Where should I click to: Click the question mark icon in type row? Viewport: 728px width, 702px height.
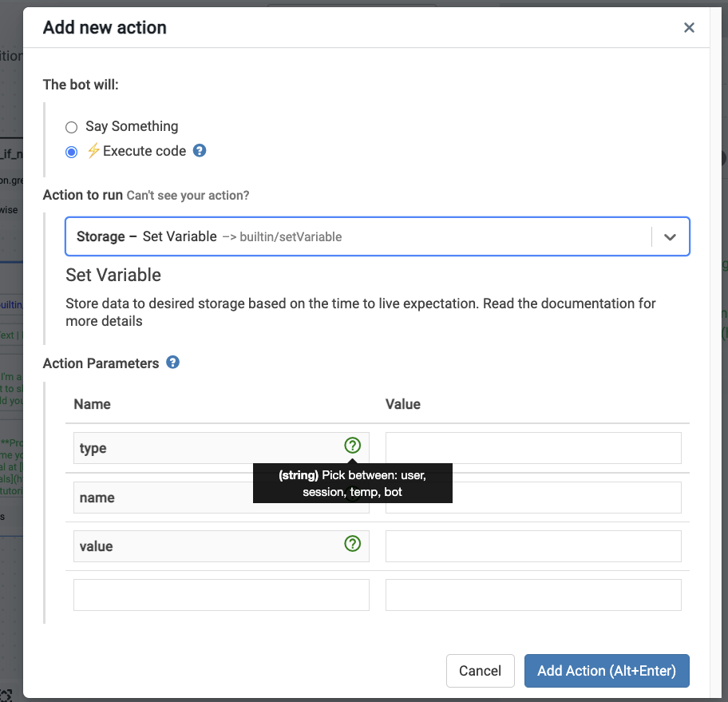click(x=352, y=446)
